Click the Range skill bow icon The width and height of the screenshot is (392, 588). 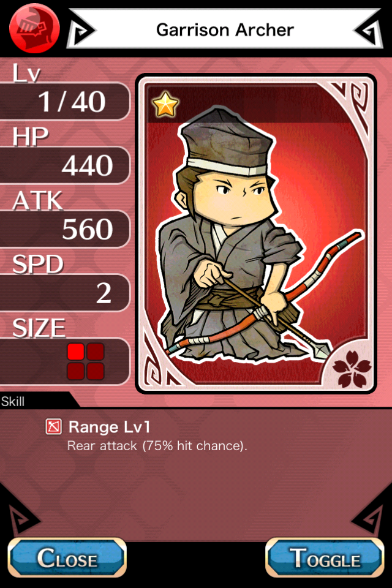[54, 427]
